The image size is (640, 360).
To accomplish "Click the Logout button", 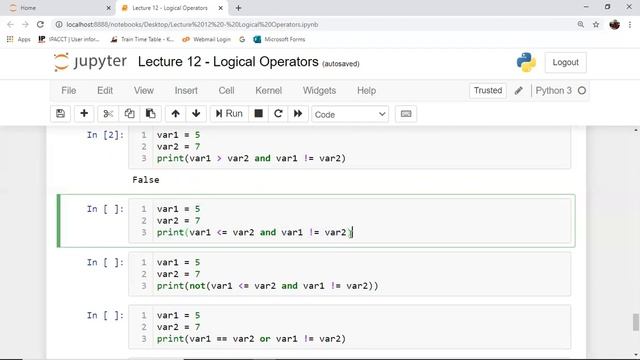I will (x=565, y=62).
